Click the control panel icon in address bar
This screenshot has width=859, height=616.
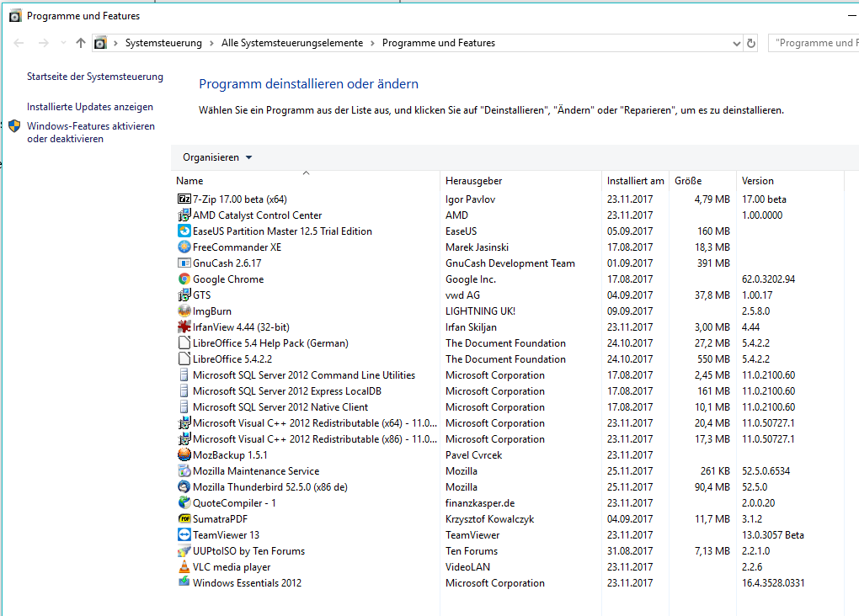100,43
